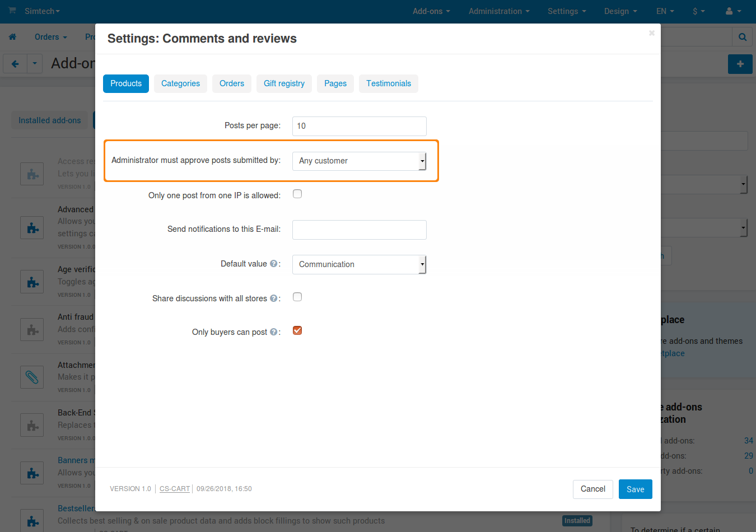Enable Only one post from one IP
Image resolution: width=756 pixels, height=532 pixels.
297,194
